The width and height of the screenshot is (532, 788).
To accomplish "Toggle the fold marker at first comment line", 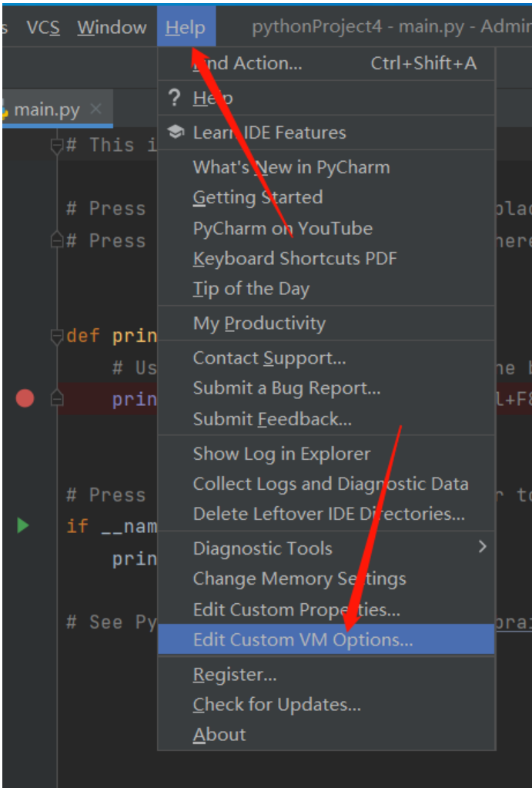I will pos(55,145).
